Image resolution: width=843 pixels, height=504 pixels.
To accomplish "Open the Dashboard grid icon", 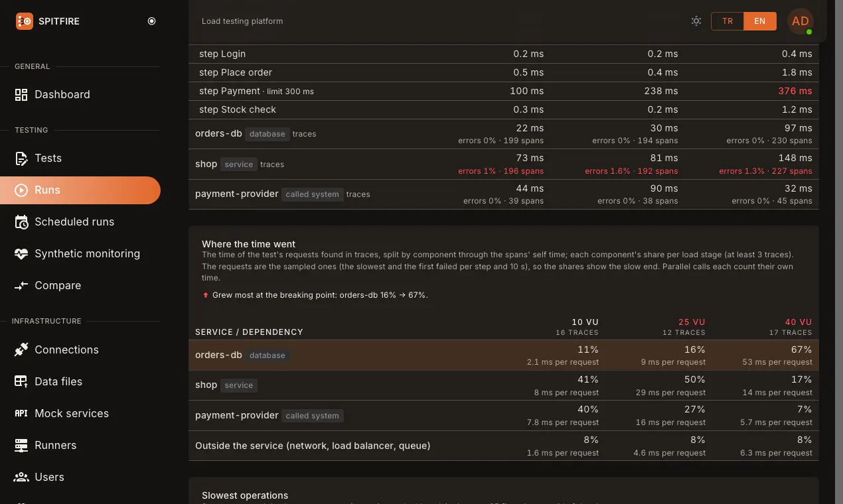I will [x=21, y=95].
